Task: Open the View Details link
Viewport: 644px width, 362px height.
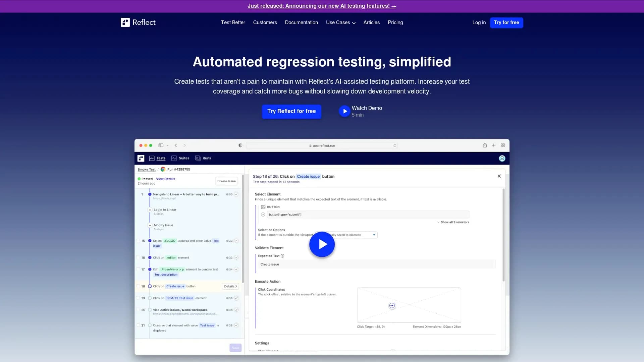Action: pos(166,179)
